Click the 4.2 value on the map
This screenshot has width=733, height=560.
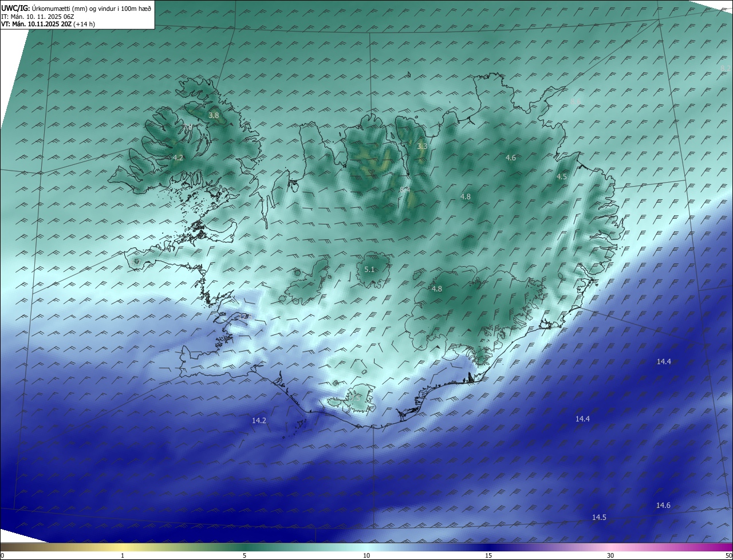178,157
